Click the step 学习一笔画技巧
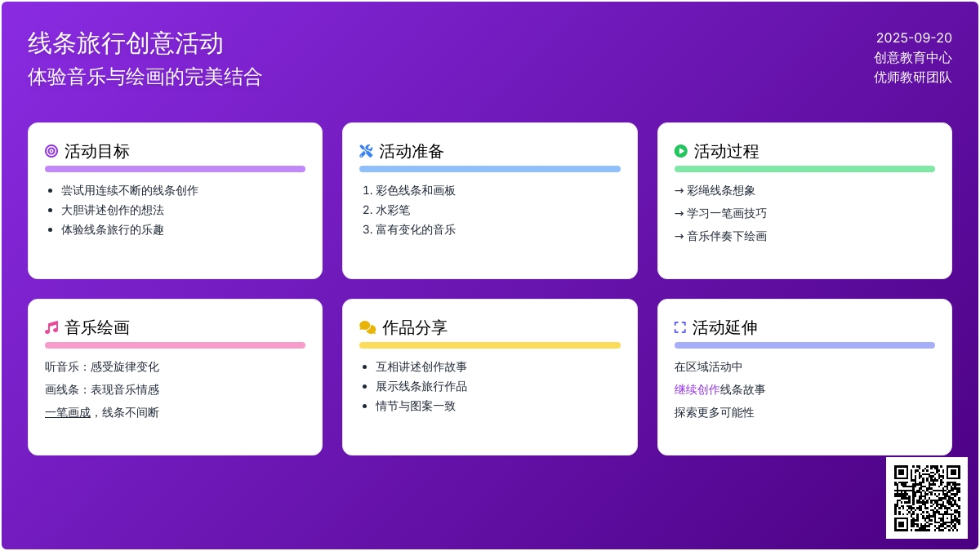This screenshot has width=980, height=551. 726,213
